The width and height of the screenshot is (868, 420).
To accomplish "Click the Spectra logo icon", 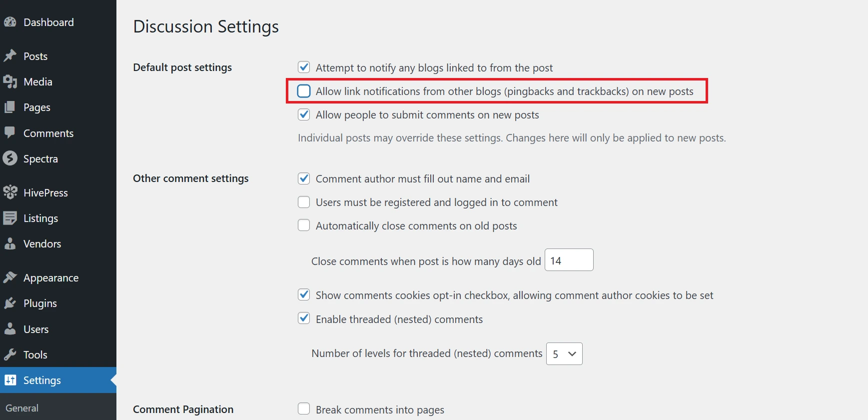I will point(10,158).
